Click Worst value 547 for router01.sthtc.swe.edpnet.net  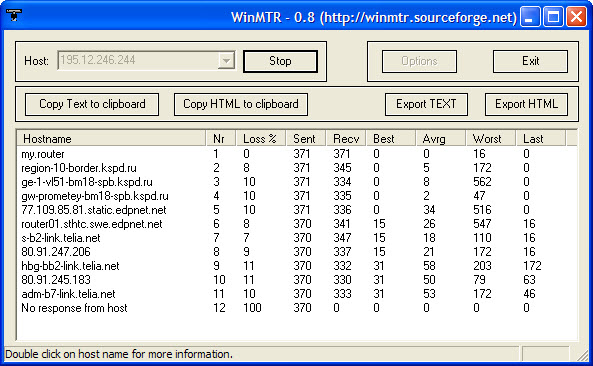tap(482, 224)
